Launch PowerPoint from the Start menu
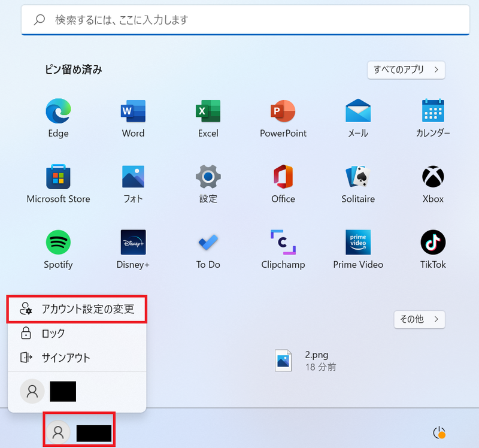 tap(283, 118)
